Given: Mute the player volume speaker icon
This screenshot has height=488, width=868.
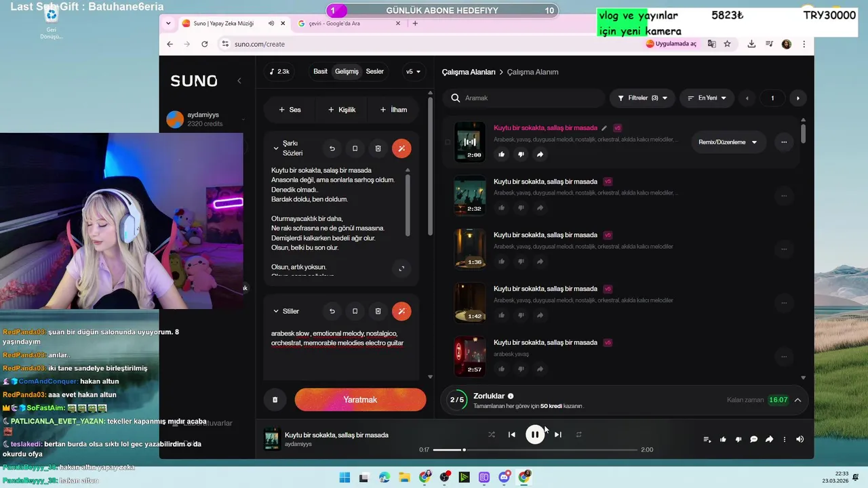Looking at the screenshot, I should coord(800,439).
